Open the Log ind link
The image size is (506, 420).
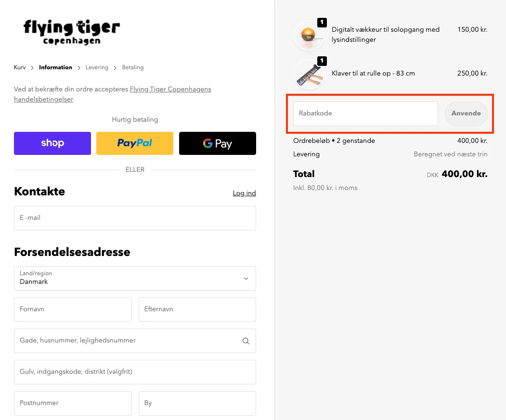[244, 193]
